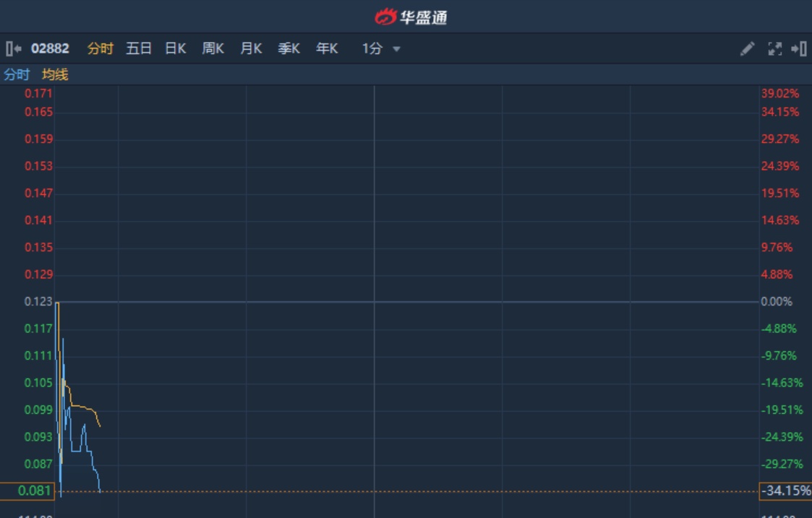The height and width of the screenshot is (518, 812).
Task: Switch to 五日 chart view
Action: pyautogui.click(x=139, y=48)
